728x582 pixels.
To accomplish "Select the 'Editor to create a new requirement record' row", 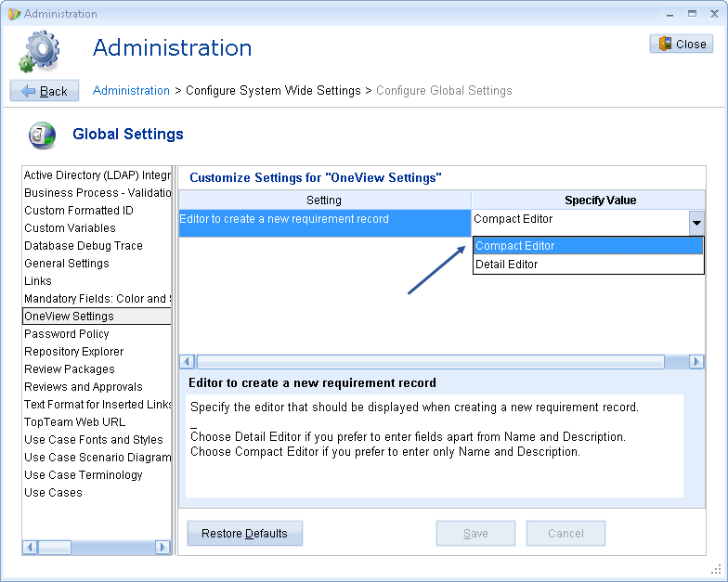I will tap(325, 223).
